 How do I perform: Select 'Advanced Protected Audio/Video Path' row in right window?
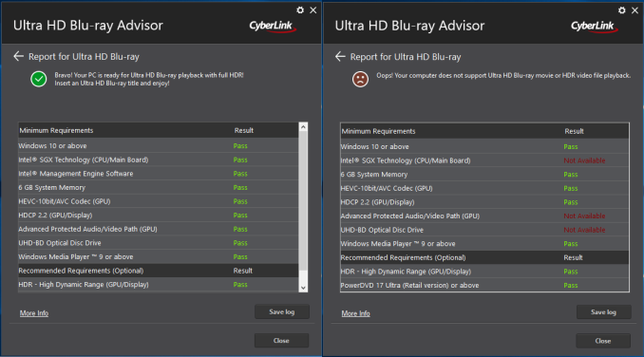484,216
